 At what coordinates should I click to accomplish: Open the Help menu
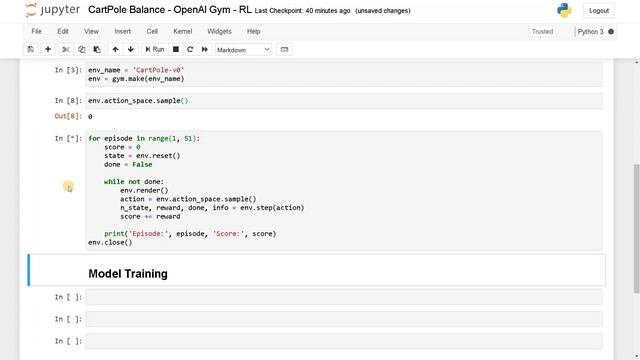pyautogui.click(x=253, y=31)
